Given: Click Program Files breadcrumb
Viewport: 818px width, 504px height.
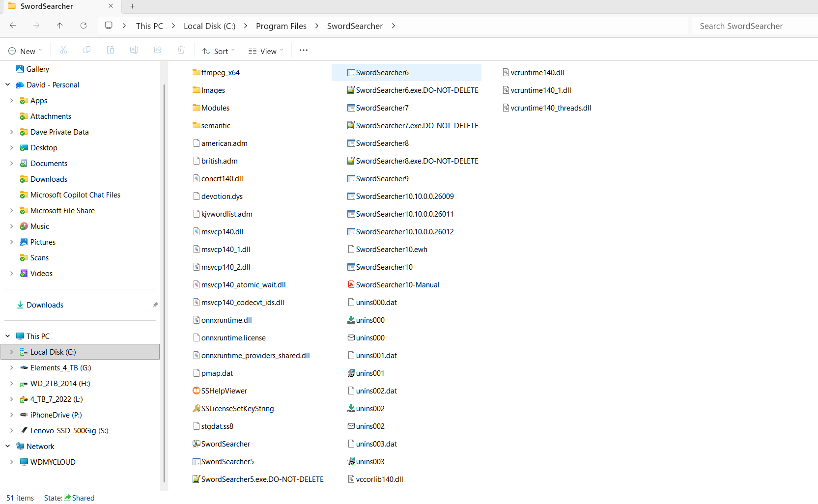Looking at the screenshot, I should click(281, 26).
